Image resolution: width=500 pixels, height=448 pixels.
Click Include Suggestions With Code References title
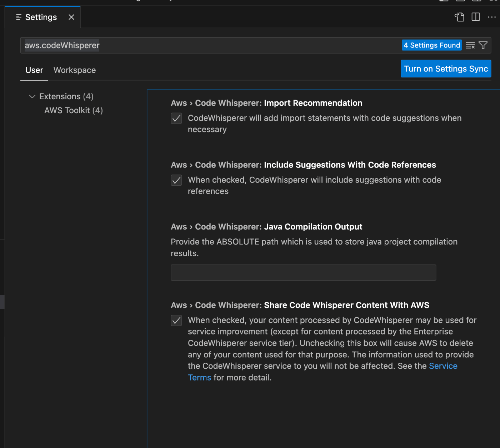(x=303, y=165)
